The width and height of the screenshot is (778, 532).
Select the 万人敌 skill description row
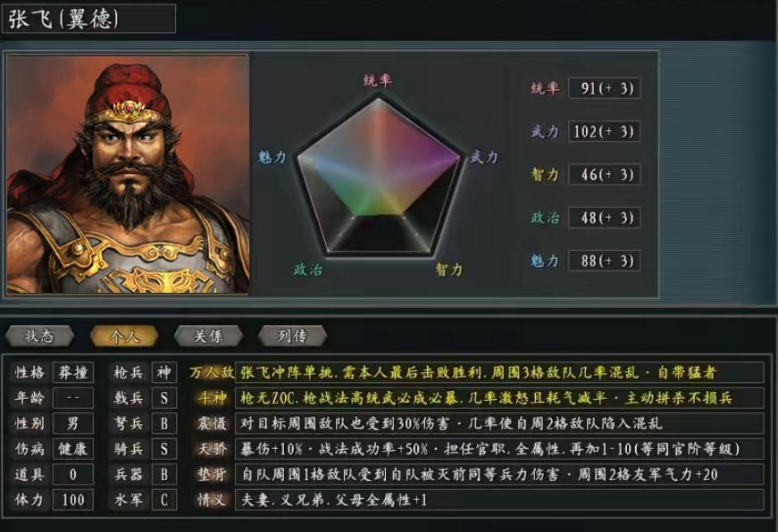[x=499, y=372]
